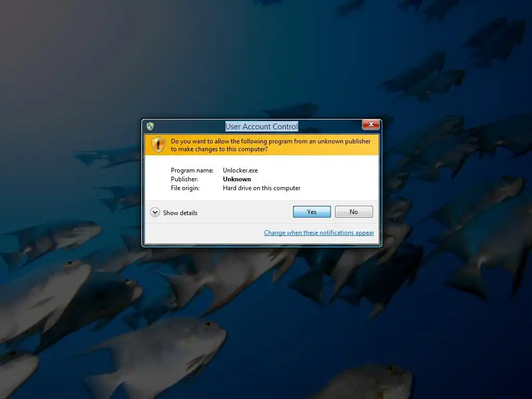Click 'Hard drive on this computer' text
This screenshot has width=532, height=399.
coord(262,188)
